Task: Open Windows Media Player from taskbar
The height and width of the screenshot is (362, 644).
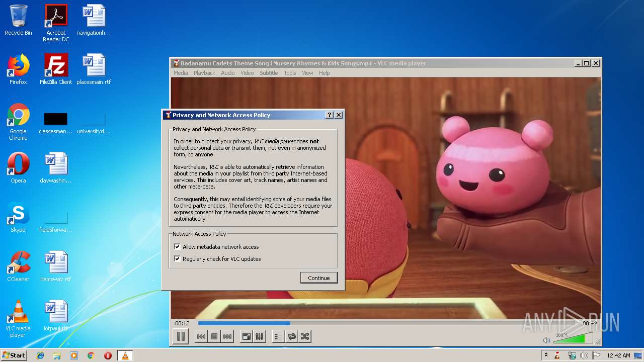Action: (74, 355)
